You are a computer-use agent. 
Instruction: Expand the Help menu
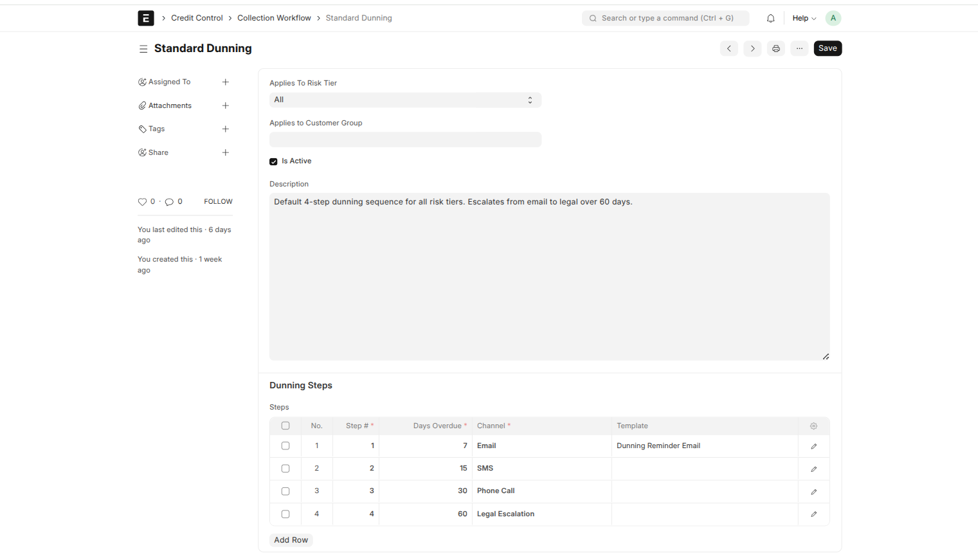804,18
